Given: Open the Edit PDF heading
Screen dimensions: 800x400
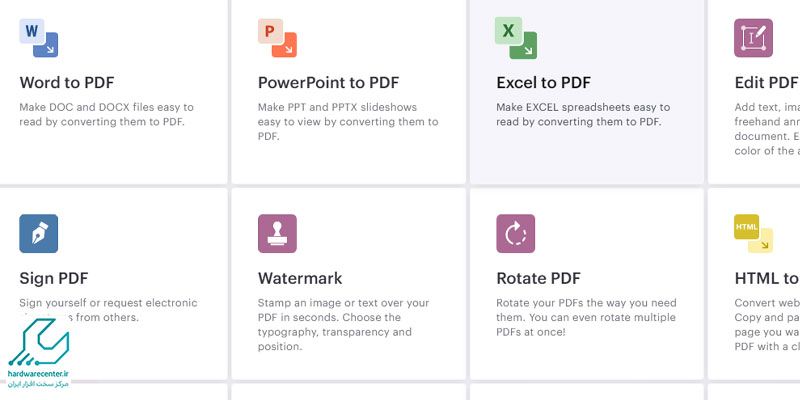Looking at the screenshot, I should coord(767,83).
